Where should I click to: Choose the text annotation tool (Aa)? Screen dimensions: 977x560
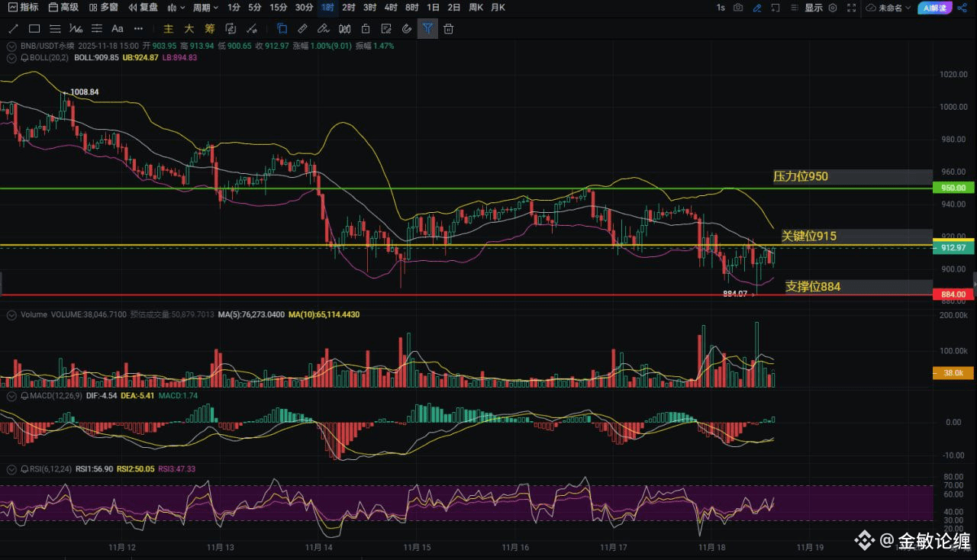pos(117,29)
